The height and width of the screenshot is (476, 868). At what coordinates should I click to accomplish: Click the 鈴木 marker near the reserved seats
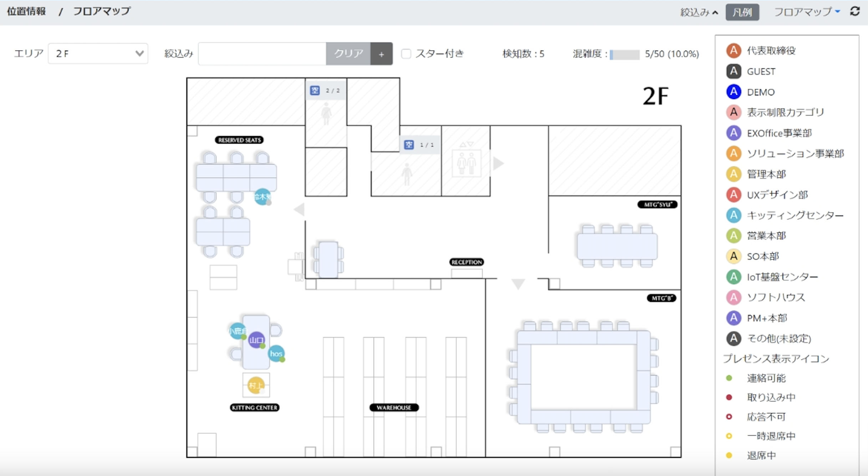point(262,196)
